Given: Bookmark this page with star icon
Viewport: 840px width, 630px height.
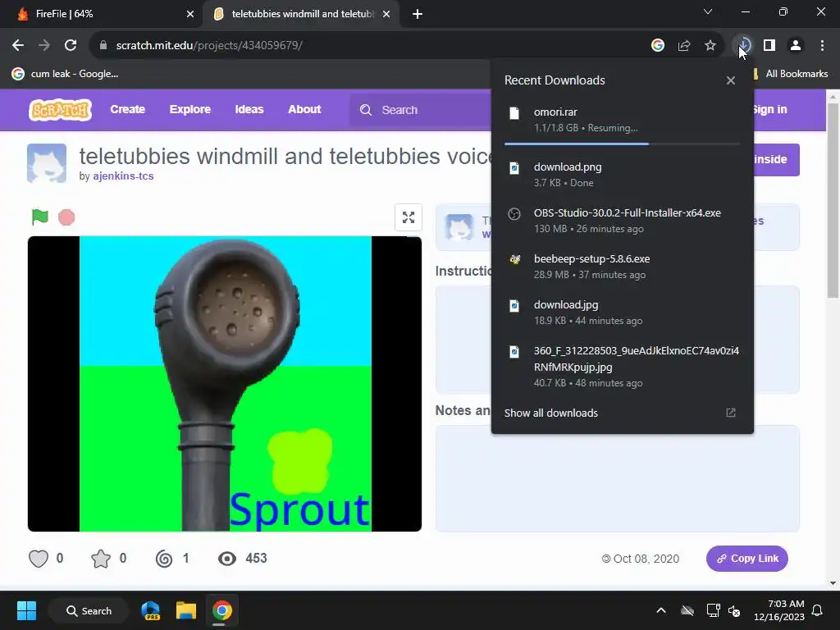Looking at the screenshot, I should 710,46.
